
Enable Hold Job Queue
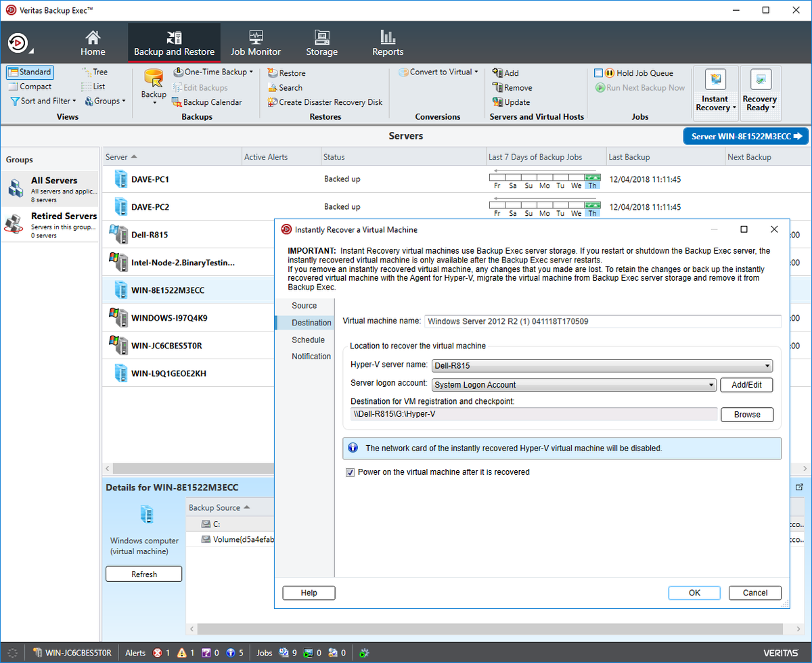click(600, 72)
